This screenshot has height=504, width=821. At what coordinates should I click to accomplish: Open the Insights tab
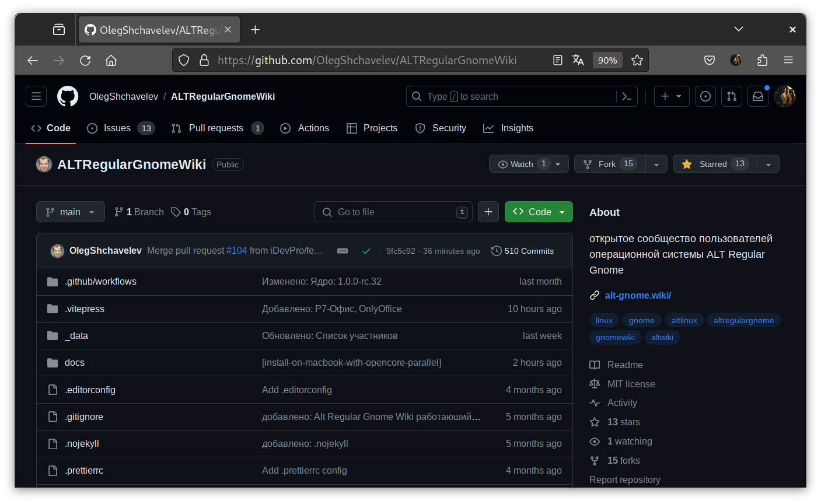[x=508, y=128]
